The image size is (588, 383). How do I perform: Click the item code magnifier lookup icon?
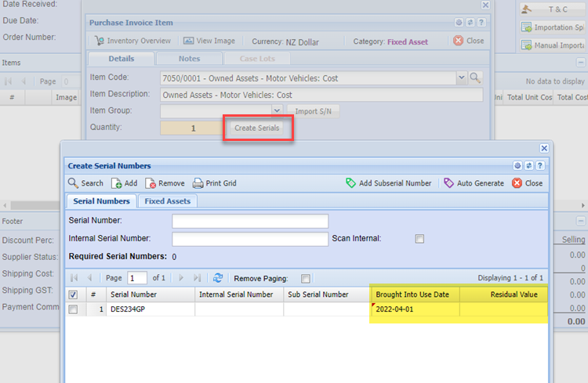pos(474,78)
